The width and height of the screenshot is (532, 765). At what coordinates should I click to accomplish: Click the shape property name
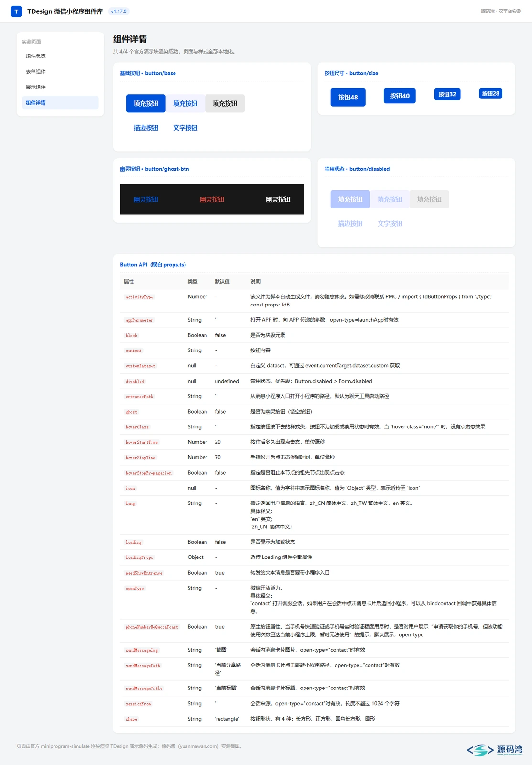(131, 719)
